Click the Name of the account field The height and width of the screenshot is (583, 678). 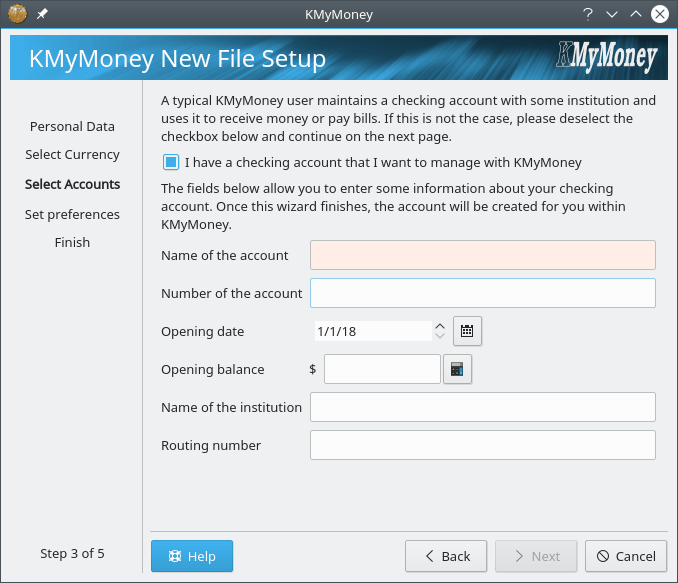point(482,255)
